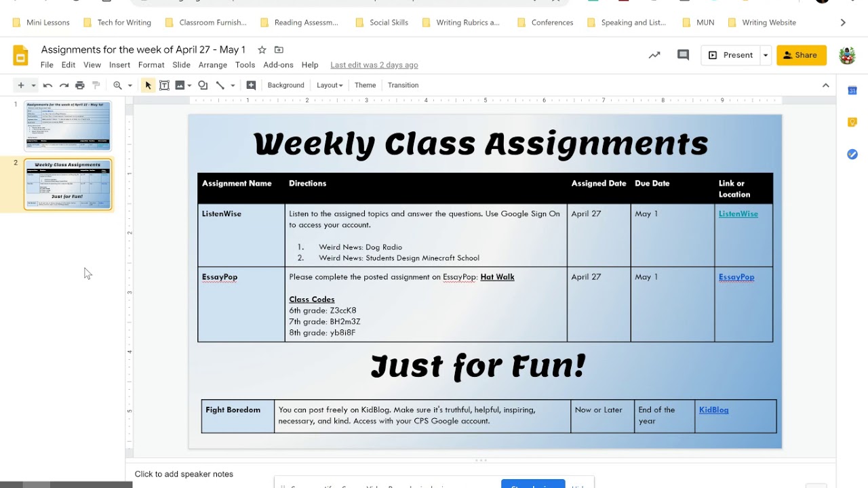Click the zoom magnifier icon
Image resolution: width=868 pixels, height=488 pixels.
(118, 85)
